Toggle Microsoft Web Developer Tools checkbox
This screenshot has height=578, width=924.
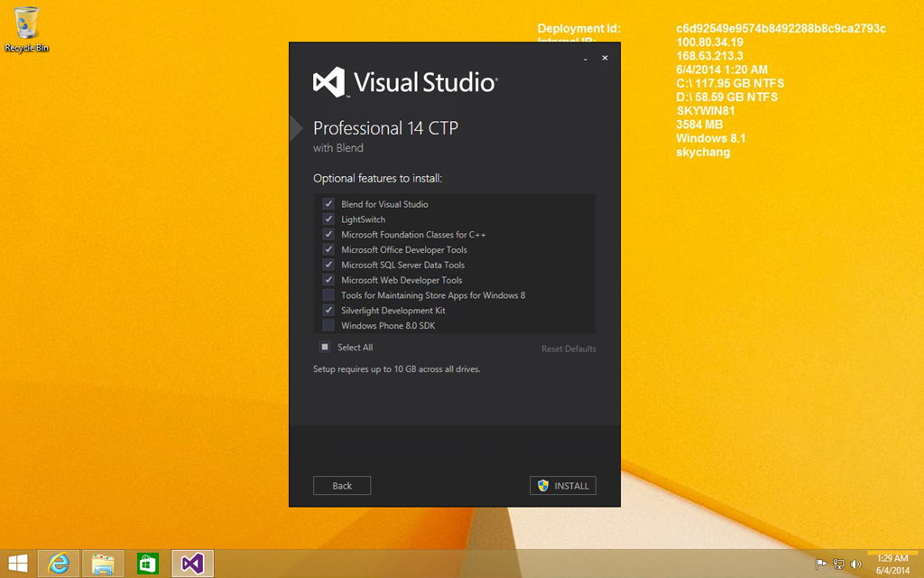pos(328,280)
